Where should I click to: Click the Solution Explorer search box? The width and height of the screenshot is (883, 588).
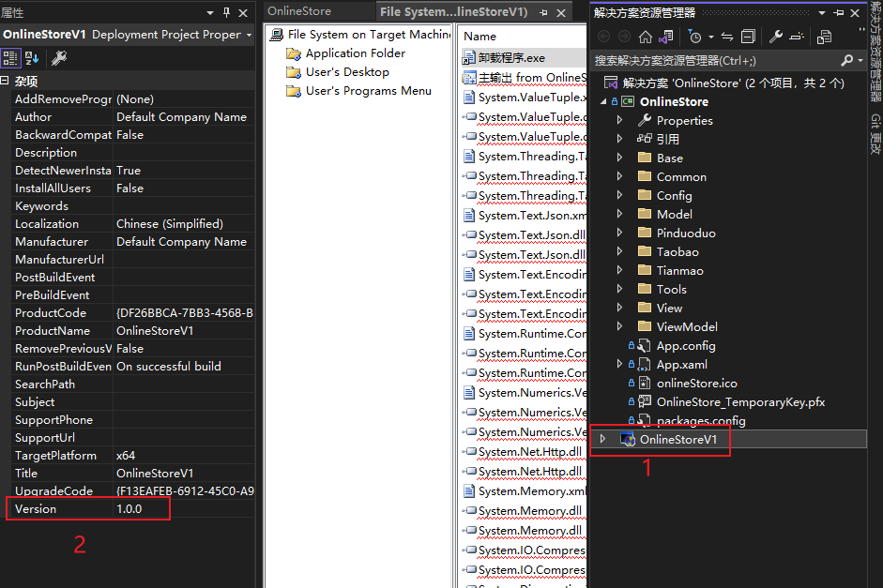point(713,60)
